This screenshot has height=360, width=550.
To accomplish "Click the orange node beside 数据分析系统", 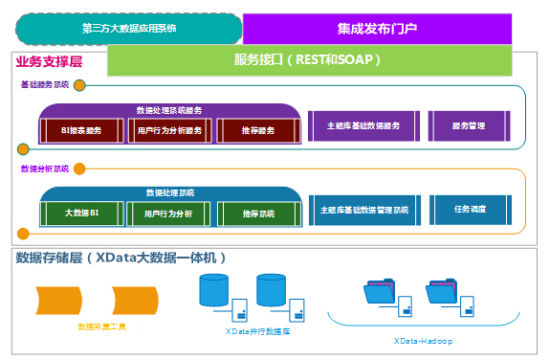I will (x=80, y=169).
